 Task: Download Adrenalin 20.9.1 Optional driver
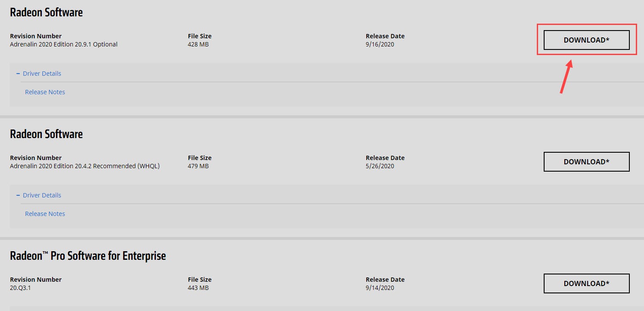586,40
